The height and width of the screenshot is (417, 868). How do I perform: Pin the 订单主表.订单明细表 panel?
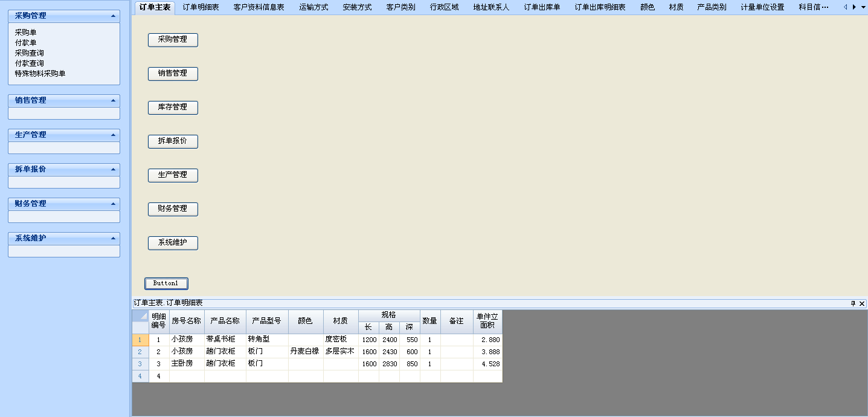(853, 303)
